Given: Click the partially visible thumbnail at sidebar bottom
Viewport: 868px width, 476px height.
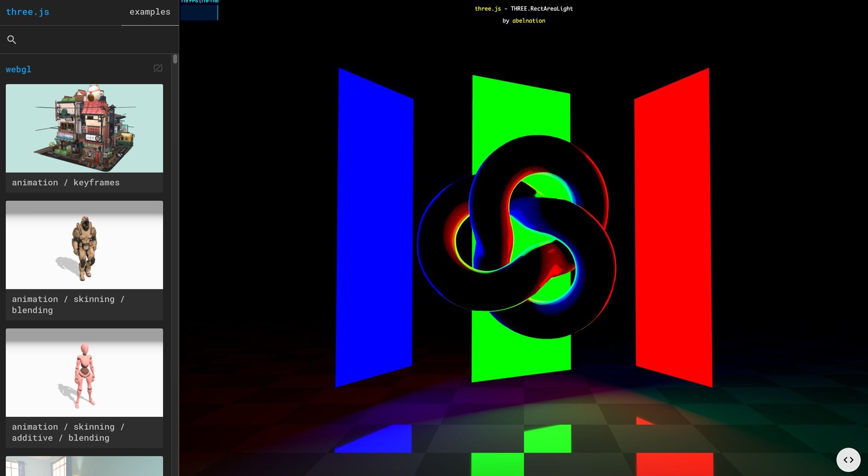Looking at the screenshot, I should pos(85,466).
